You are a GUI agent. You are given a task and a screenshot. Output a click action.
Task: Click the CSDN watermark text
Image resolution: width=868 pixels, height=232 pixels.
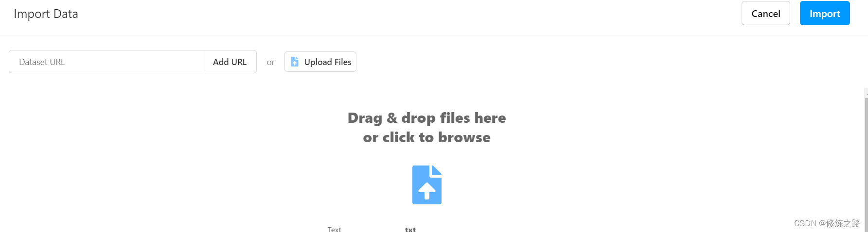(x=827, y=223)
